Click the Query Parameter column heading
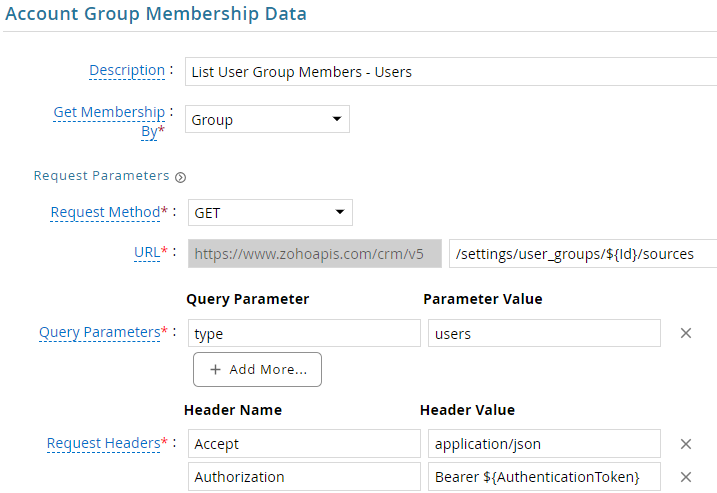Image resolution: width=717 pixels, height=493 pixels. point(248,299)
